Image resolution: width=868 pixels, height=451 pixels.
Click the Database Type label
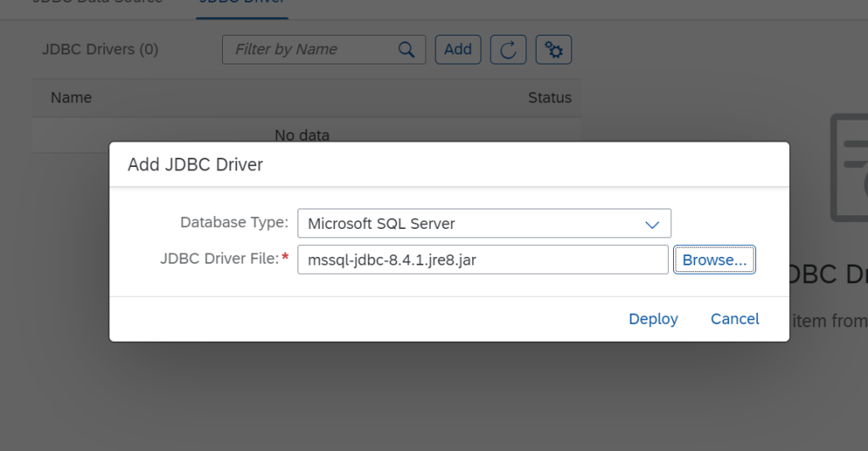(234, 223)
